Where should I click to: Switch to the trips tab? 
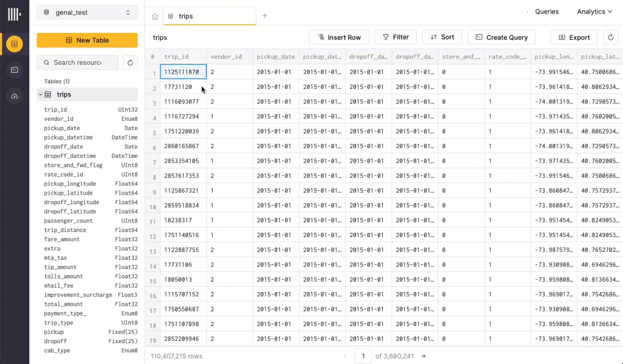tap(186, 16)
